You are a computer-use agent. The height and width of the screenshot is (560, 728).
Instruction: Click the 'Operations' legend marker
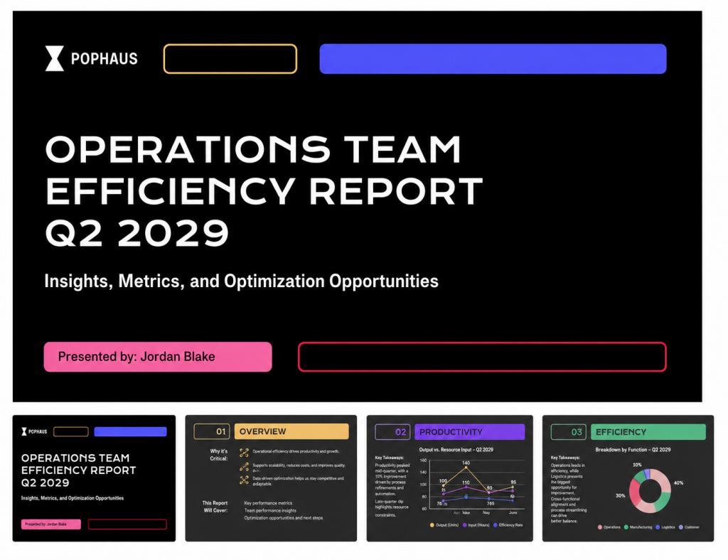[600, 527]
